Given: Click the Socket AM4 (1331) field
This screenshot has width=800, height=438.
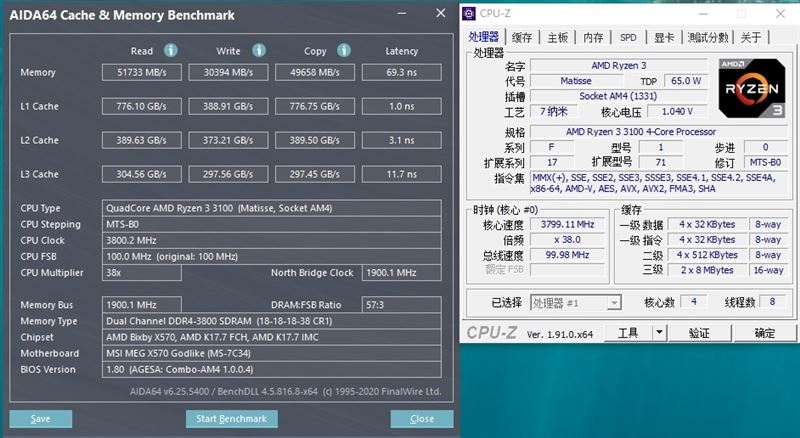Looking at the screenshot, I should point(619,96).
